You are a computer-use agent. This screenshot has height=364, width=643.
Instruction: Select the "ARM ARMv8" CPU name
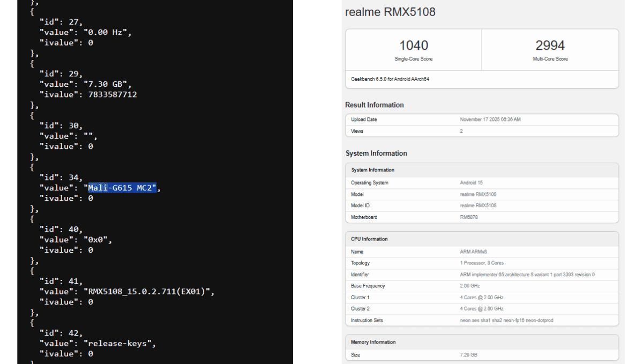click(474, 252)
